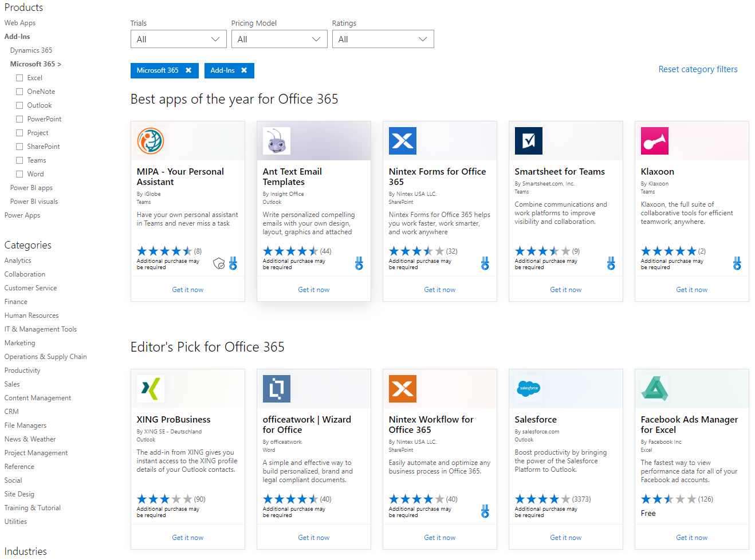The width and height of the screenshot is (755, 560).
Task: Expand the Pricing Model dropdown
Action: pos(279,39)
